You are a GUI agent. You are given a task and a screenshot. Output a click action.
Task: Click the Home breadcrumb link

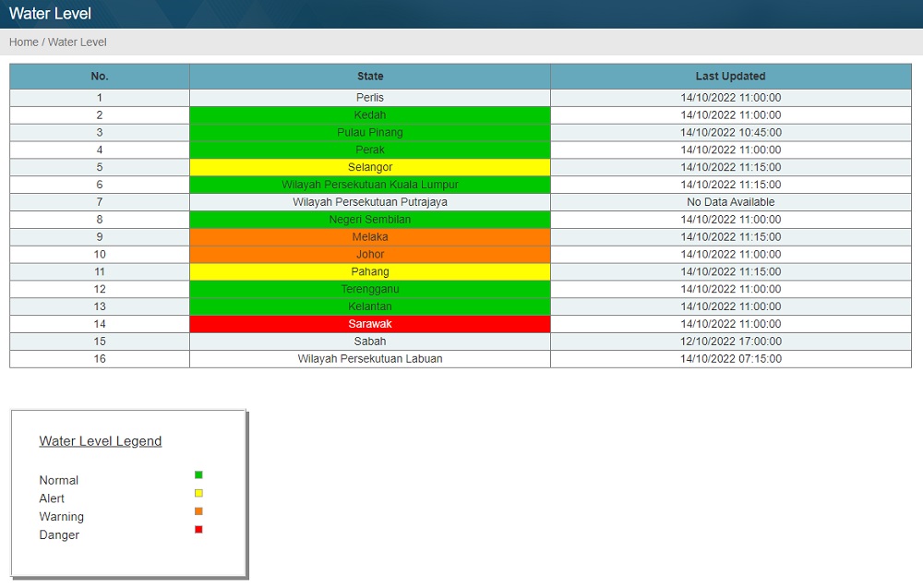24,42
